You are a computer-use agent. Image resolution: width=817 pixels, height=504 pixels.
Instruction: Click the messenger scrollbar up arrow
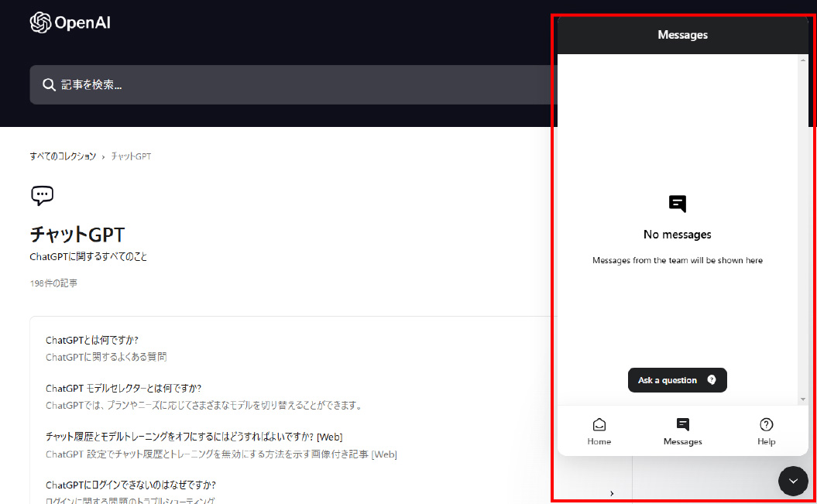click(x=803, y=61)
